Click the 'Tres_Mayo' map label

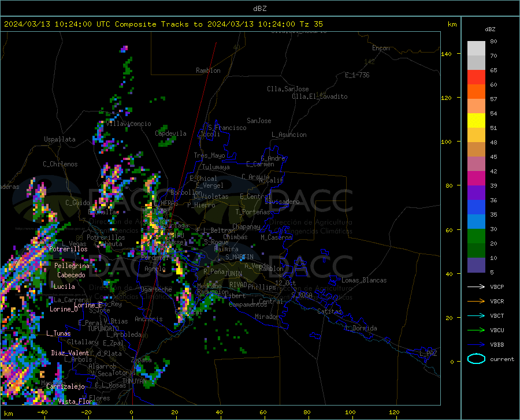point(209,155)
